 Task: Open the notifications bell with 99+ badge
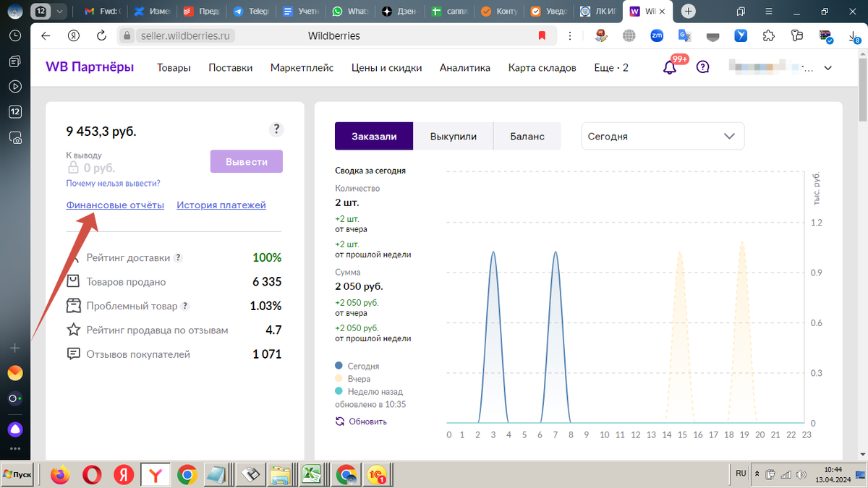click(670, 67)
